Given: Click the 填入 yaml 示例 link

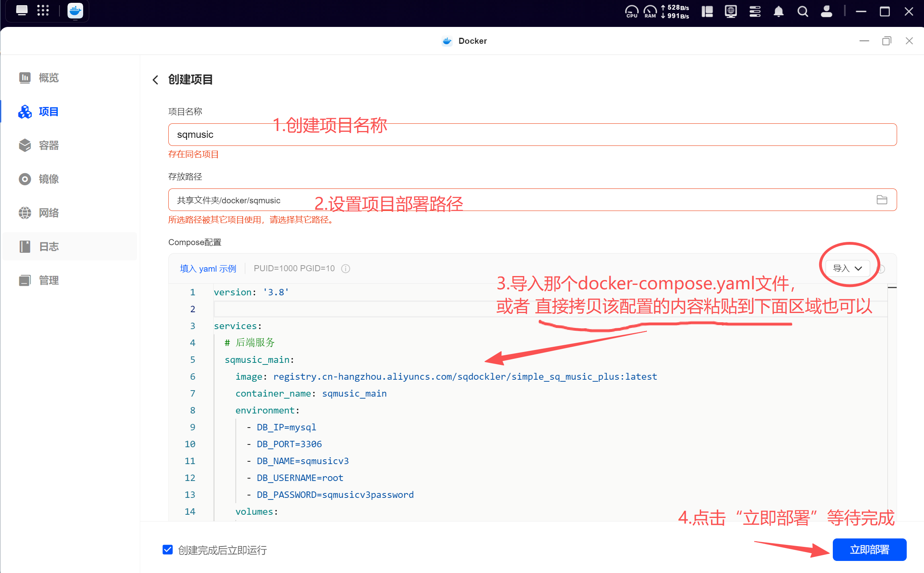Looking at the screenshot, I should point(208,268).
